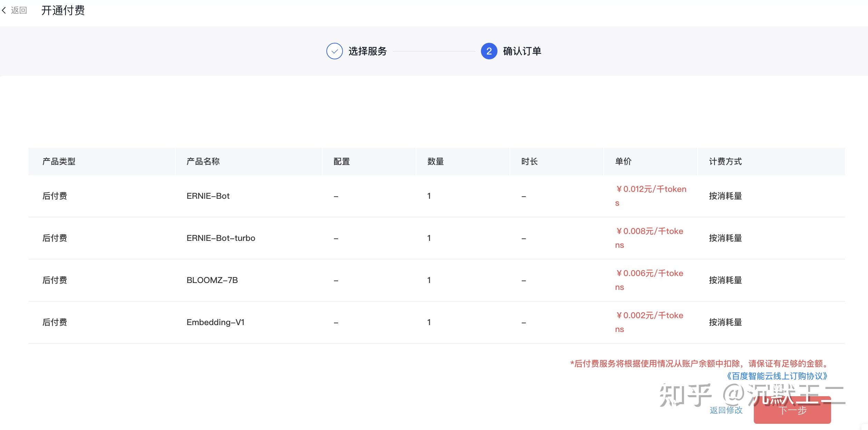The image size is (868, 430).
Task: Click the completed checkmark step circle
Action: [334, 51]
